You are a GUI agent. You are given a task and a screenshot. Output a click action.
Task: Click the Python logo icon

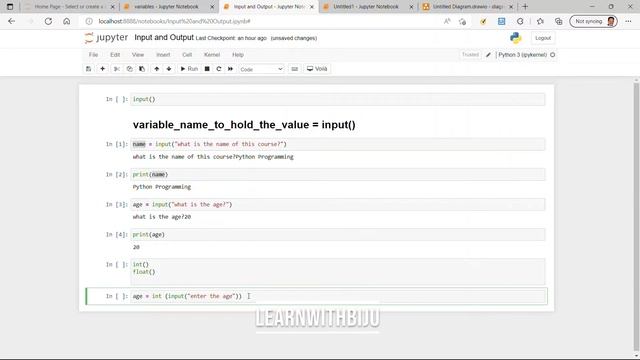516,38
